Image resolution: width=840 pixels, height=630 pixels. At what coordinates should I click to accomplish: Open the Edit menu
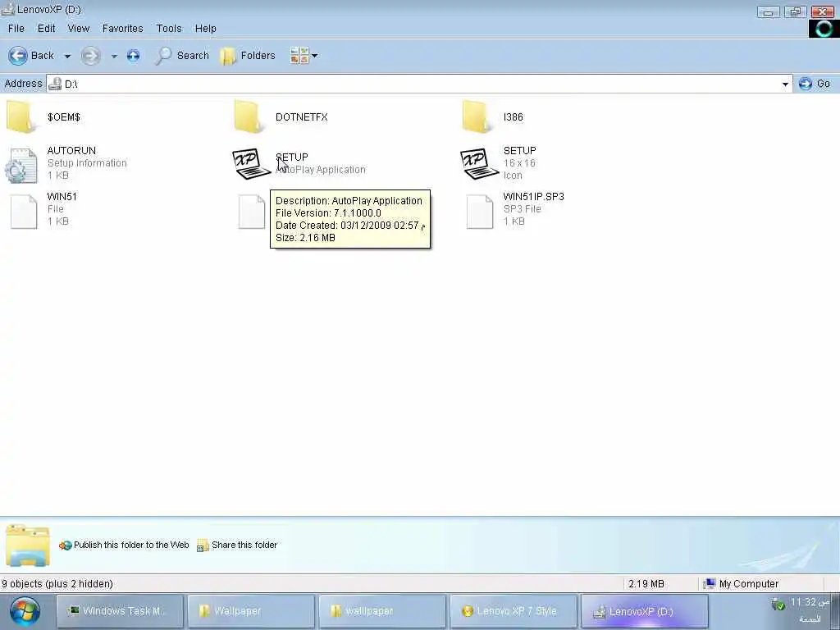46,29
